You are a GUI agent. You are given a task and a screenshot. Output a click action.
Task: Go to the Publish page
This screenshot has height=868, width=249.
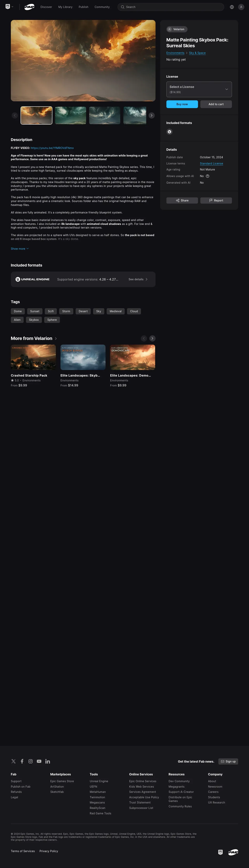83,7
